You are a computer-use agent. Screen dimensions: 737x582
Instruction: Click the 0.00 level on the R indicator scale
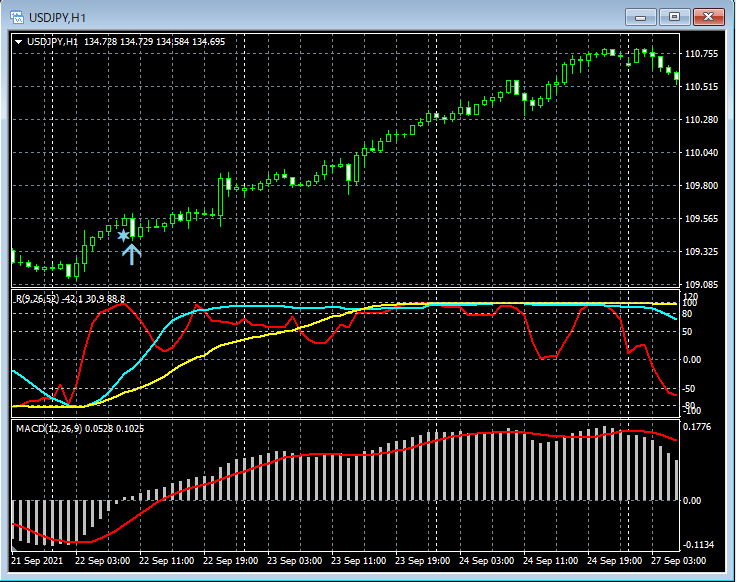(691, 360)
